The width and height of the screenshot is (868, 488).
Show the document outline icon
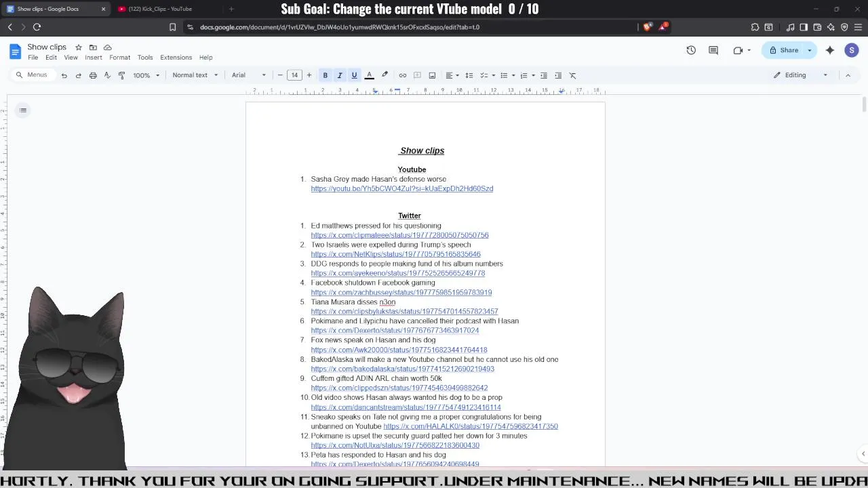click(x=23, y=110)
